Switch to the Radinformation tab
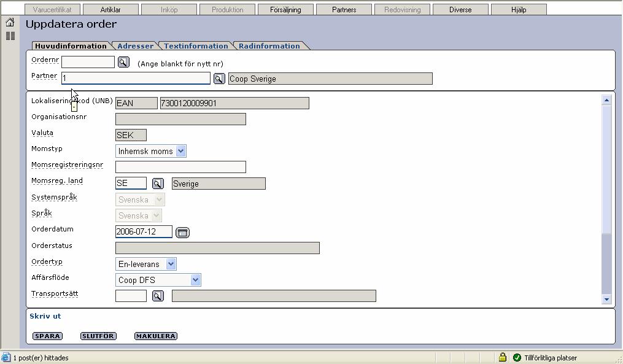 269,45
